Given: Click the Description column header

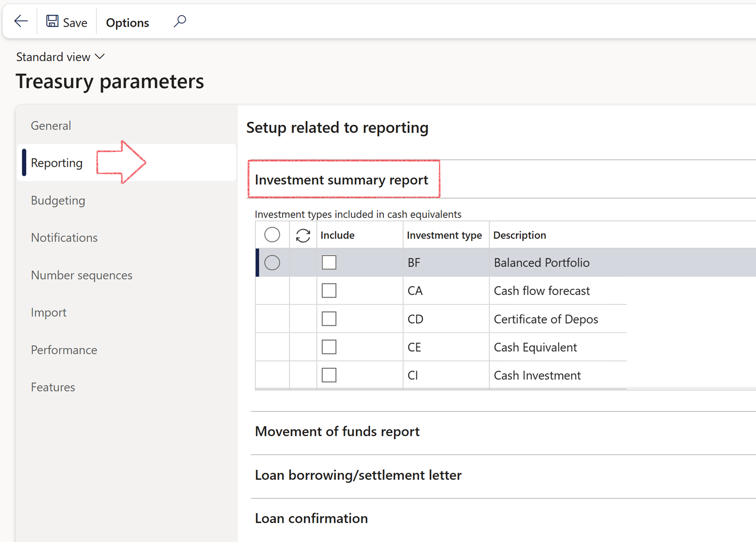Looking at the screenshot, I should (520, 235).
